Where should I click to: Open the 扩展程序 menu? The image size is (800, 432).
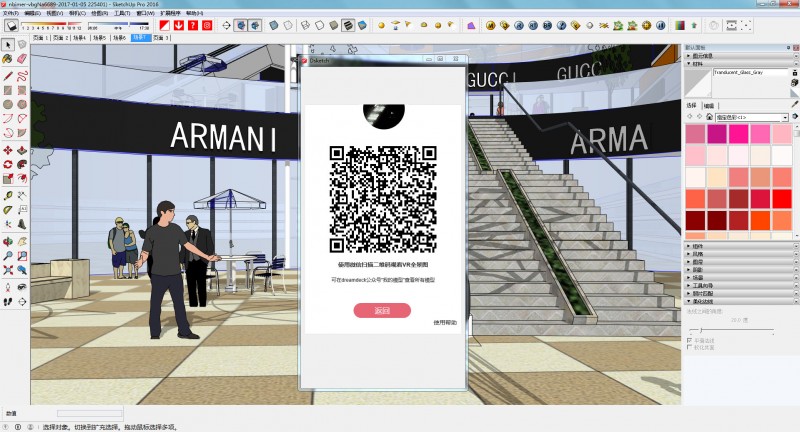[x=170, y=13]
